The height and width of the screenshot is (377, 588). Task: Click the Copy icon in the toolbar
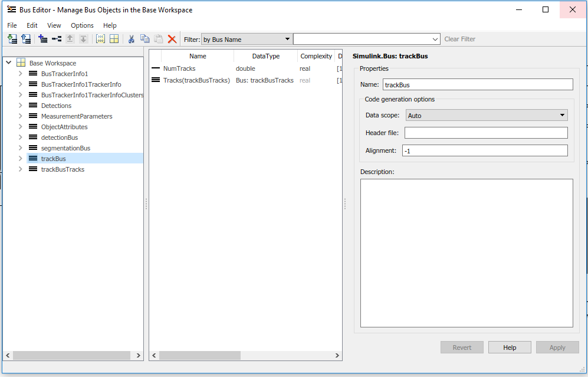pos(144,39)
